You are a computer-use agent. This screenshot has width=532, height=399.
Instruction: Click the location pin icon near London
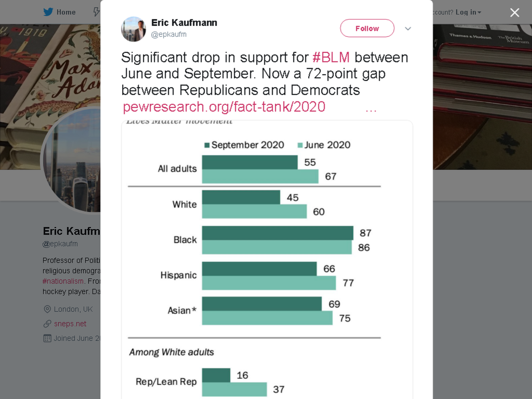pyautogui.click(x=47, y=309)
